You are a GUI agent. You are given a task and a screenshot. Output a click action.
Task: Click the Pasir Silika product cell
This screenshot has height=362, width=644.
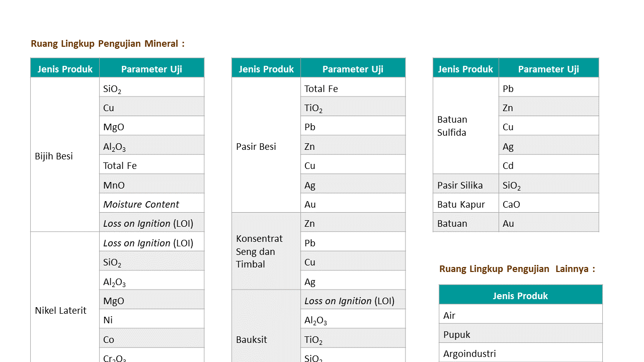coord(465,185)
